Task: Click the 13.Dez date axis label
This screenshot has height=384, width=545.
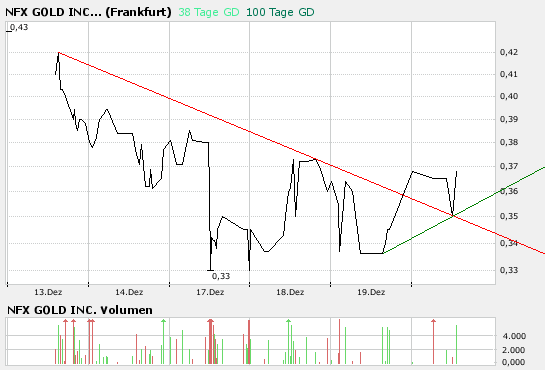Action: tap(48, 292)
